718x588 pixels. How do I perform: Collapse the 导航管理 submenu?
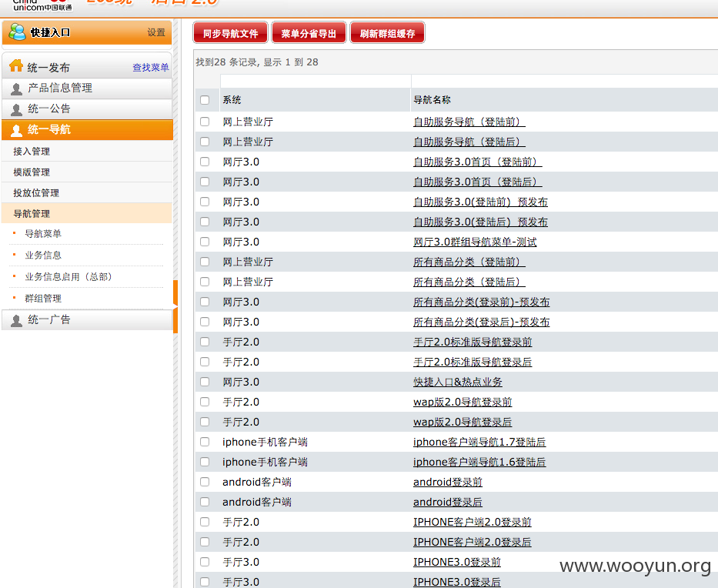click(87, 213)
